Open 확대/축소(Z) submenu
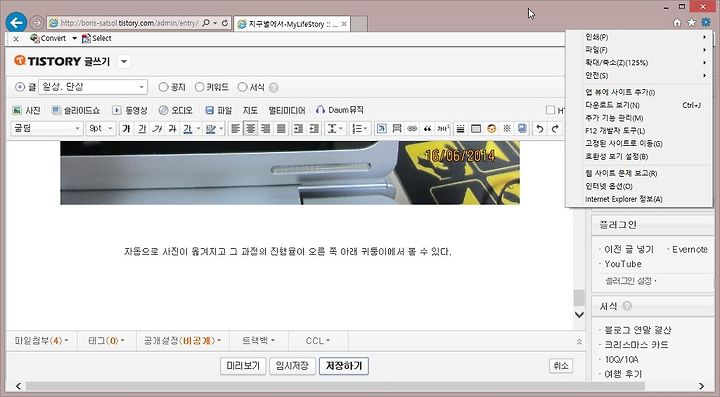The width and height of the screenshot is (720, 397). [639, 62]
